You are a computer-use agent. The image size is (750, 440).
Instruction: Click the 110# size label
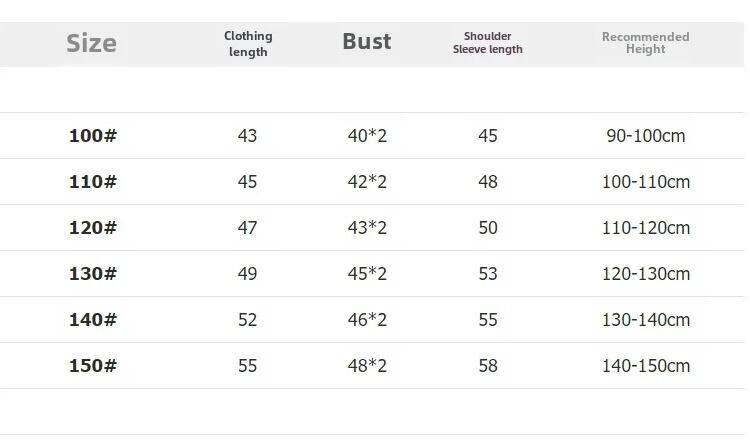coord(93,182)
